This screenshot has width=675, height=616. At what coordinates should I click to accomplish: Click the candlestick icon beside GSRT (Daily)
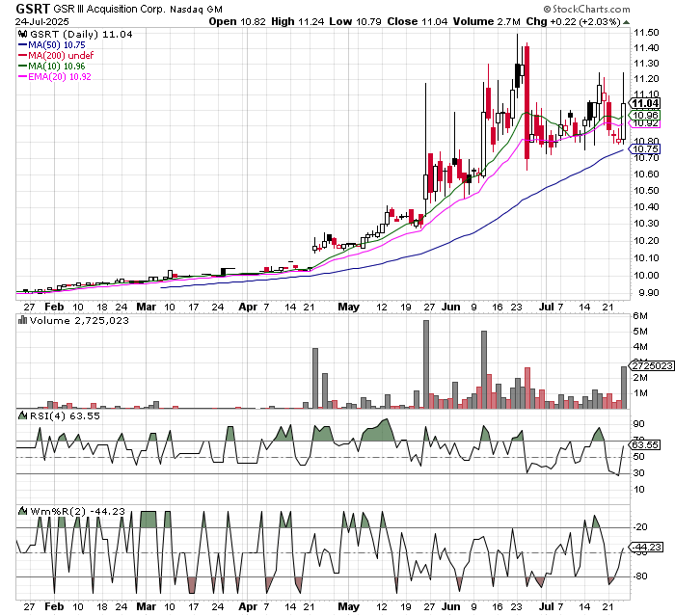tap(22, 34)
